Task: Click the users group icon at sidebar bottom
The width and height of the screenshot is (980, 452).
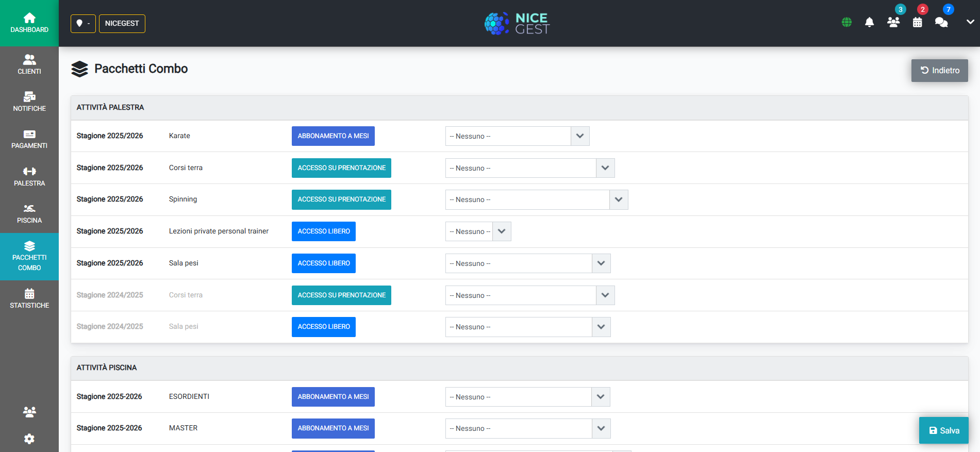Action: point(29,412)
